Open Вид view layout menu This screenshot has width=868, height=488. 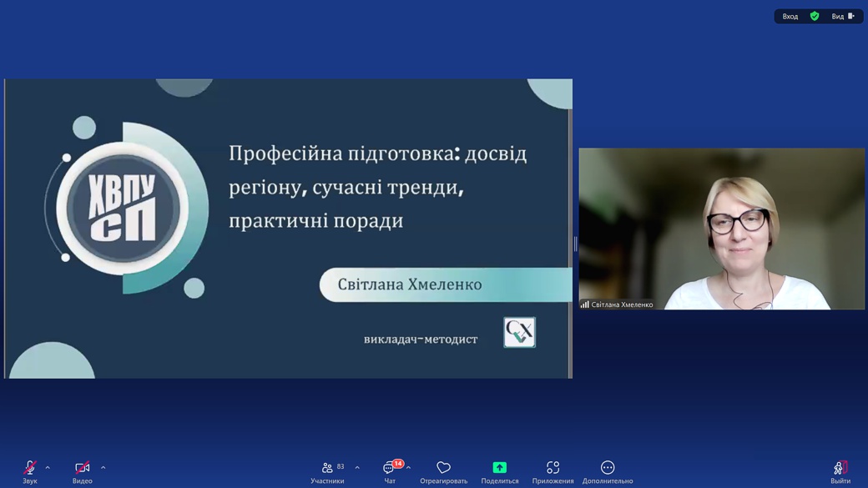[842, 17]
